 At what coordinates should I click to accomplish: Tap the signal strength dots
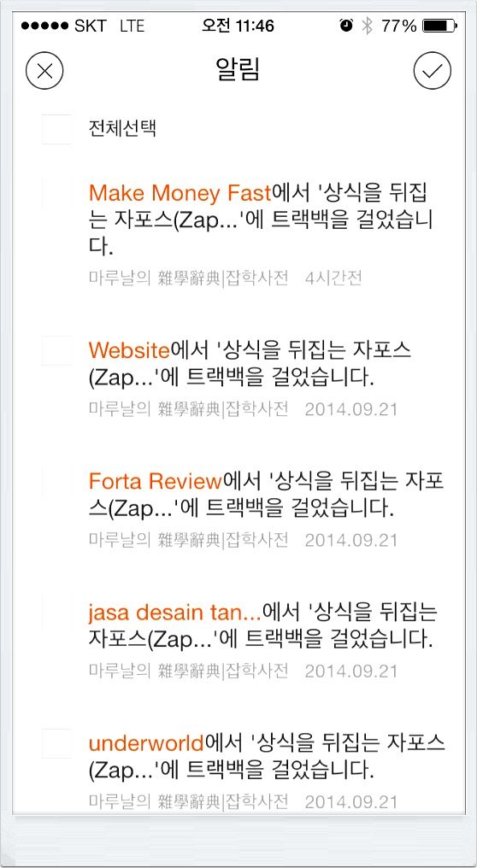click(x=41, y=26)
